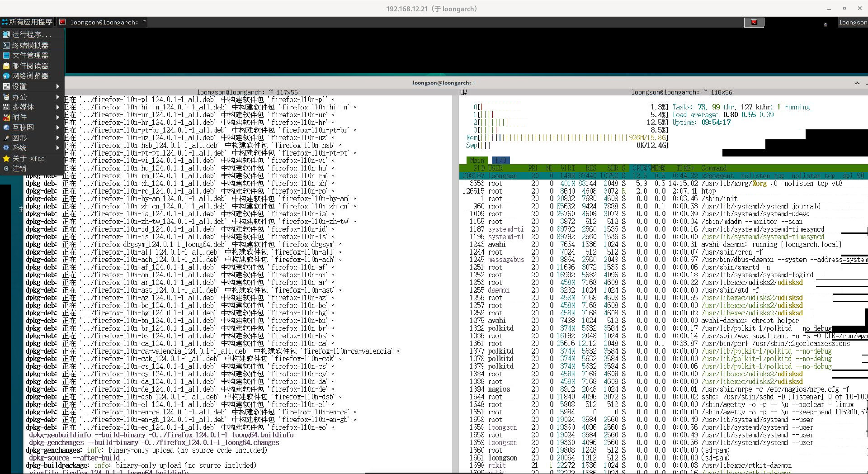
Task: Click the 关于 Xfce star entry
Action: pos(28,159)
